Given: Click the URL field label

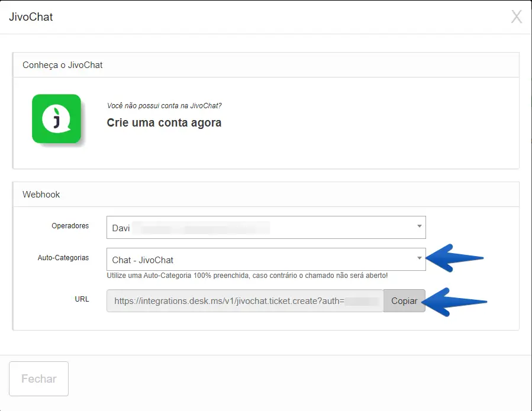Looking at the screenshot, I should [82, 299].
